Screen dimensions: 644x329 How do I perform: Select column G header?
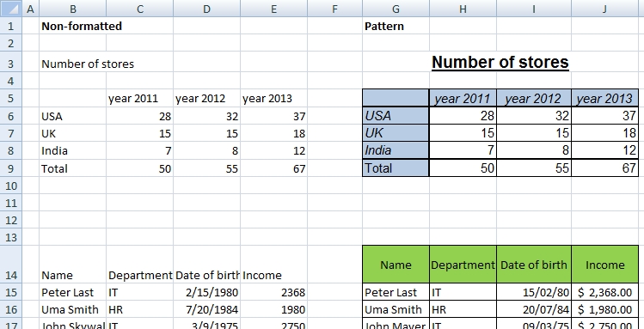(396, 9)
